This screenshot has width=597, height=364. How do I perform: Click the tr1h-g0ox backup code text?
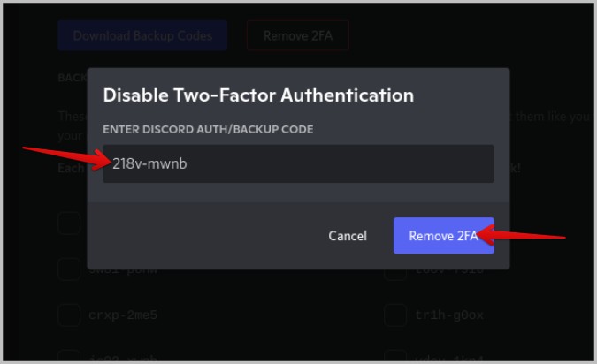(449, 315)
